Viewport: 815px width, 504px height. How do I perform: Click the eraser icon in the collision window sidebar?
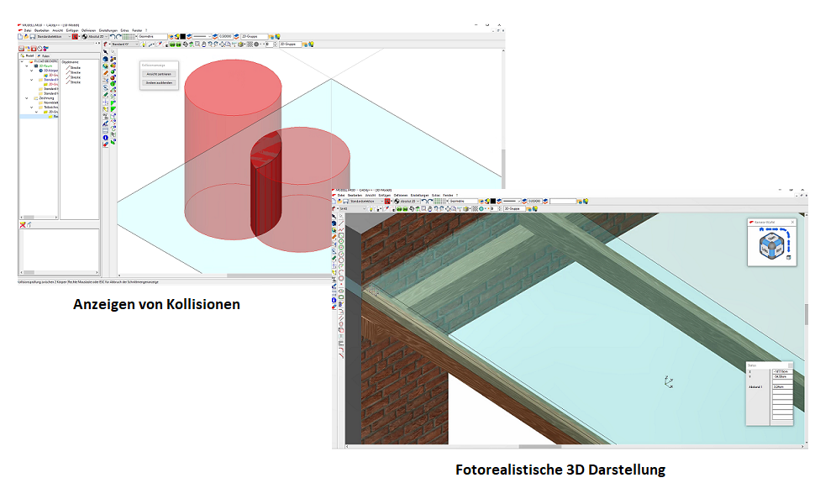[x=106, y=144]
